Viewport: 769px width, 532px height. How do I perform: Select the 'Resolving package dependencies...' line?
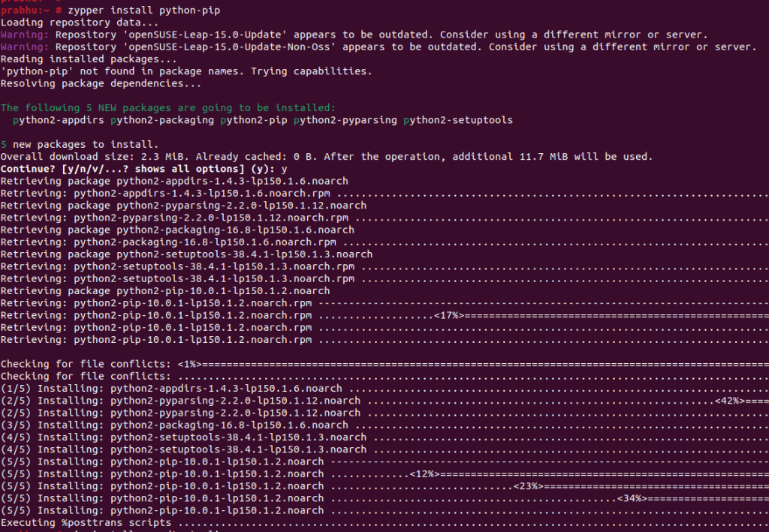click(x=101, y=84)
